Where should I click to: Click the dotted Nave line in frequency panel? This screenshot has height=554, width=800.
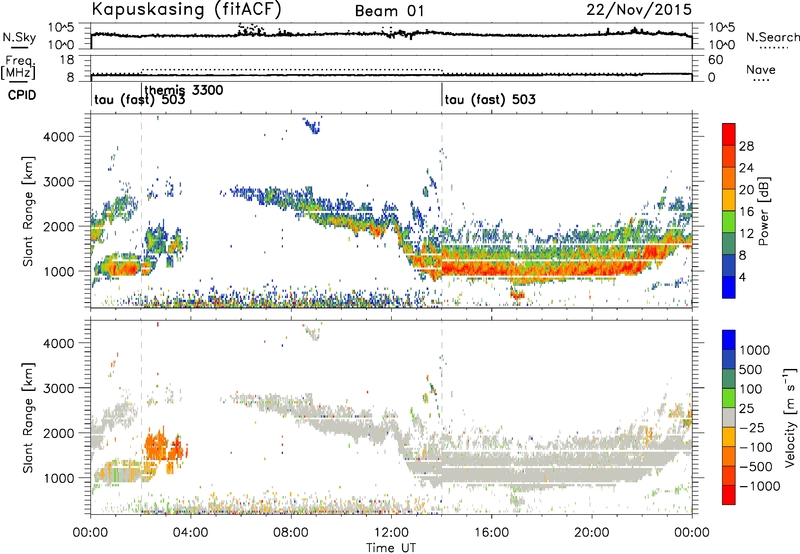tap(292, 69)
